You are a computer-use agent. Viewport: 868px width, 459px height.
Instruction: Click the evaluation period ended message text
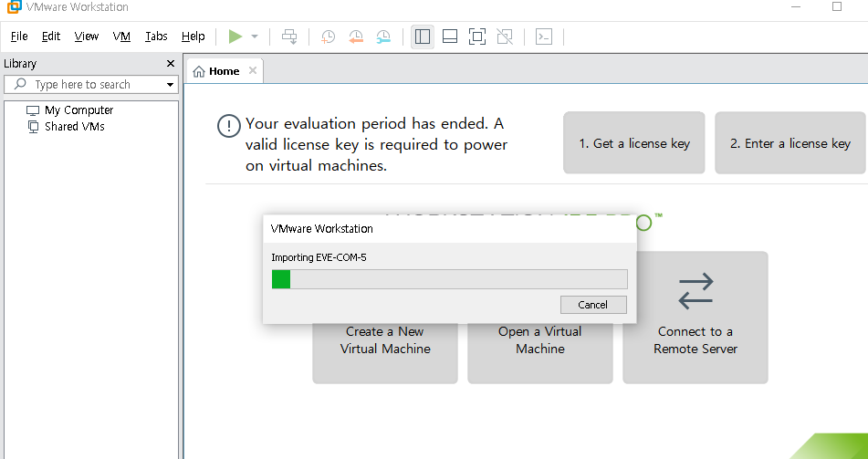click(376, 144)
